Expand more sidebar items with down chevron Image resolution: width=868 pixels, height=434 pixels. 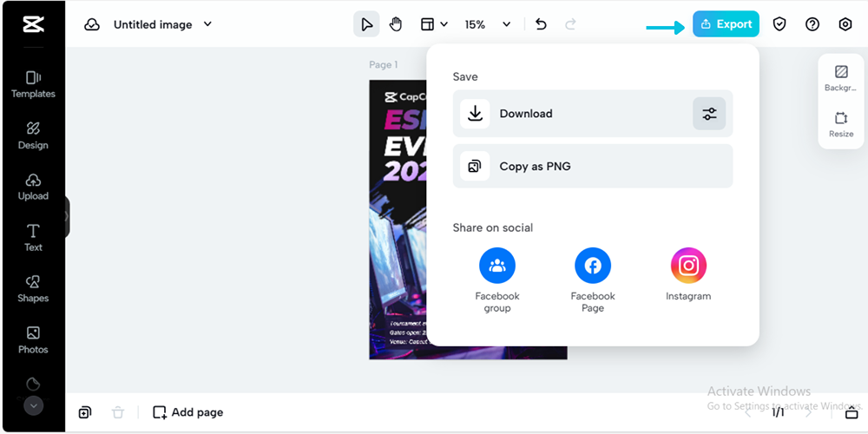coord(33,405)
